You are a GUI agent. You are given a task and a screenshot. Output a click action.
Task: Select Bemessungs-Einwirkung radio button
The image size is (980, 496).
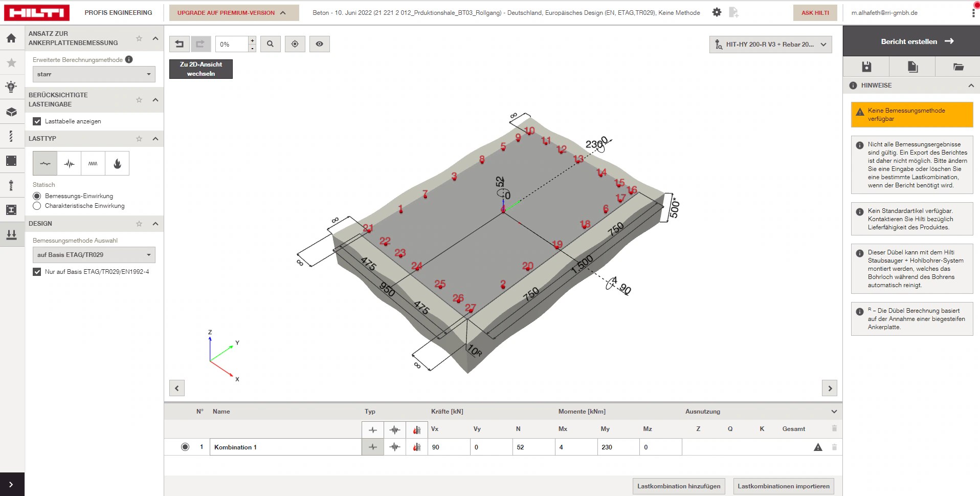pyautogui.click(x=37, y=196)
